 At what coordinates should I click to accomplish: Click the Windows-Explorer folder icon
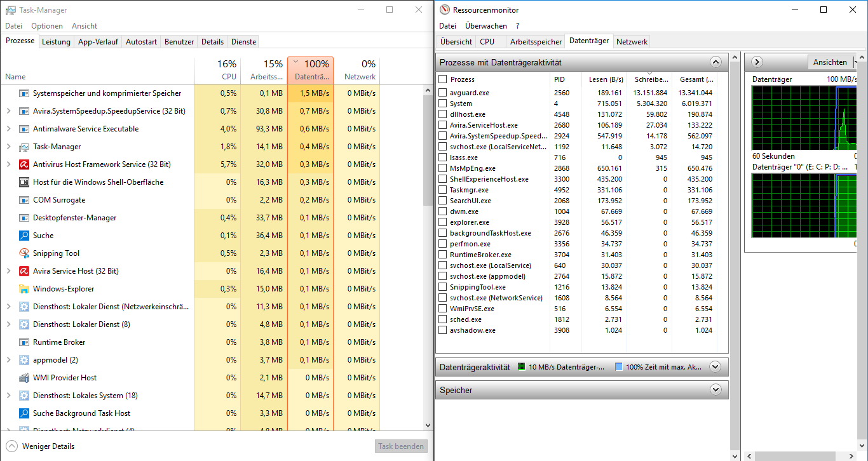pos(24,289)
